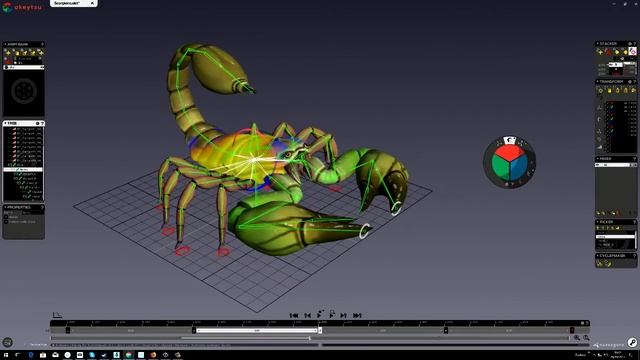Click the blue segment of the spinner wheel
This screenshot has width=640, height=360.
[519, 167]
